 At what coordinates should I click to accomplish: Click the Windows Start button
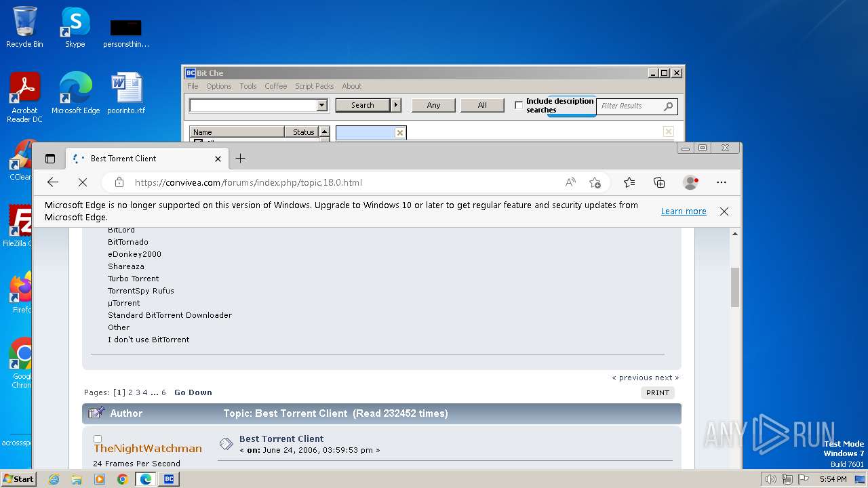18,479
